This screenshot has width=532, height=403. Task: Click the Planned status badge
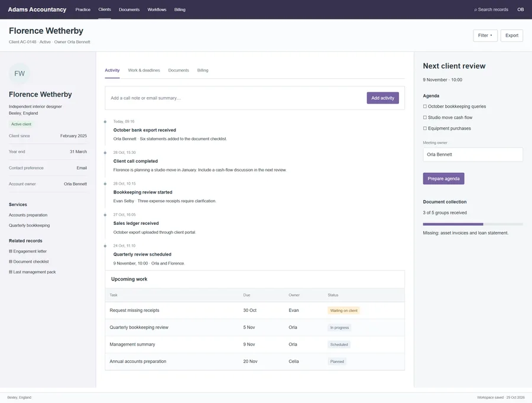[x=337, y=362]
